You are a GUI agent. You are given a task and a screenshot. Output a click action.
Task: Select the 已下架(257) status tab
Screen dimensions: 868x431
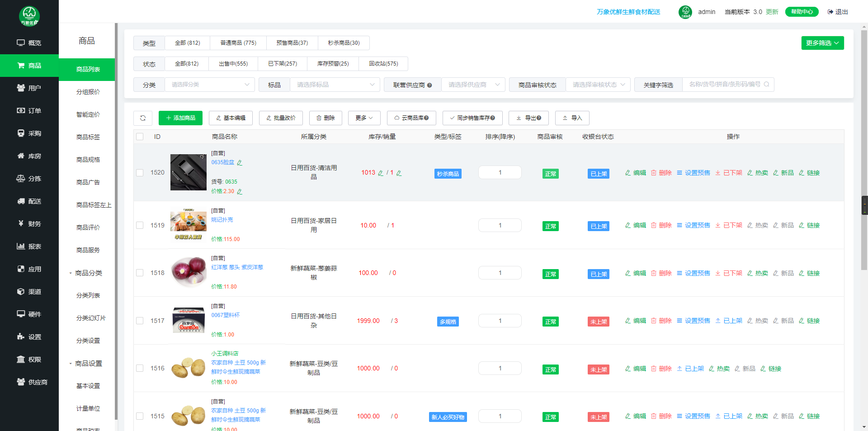point(282,64)
